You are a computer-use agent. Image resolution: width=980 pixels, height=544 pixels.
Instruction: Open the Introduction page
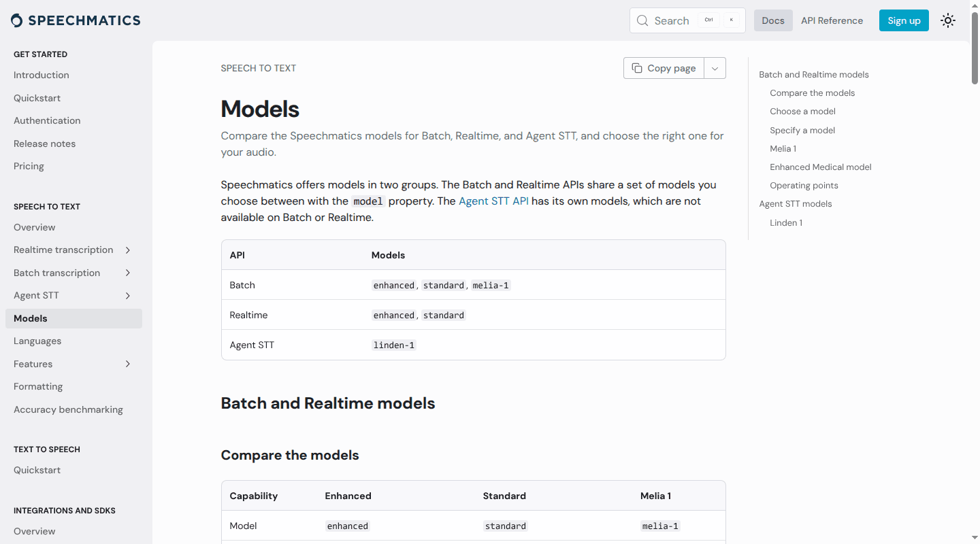[x=42, y=75]
